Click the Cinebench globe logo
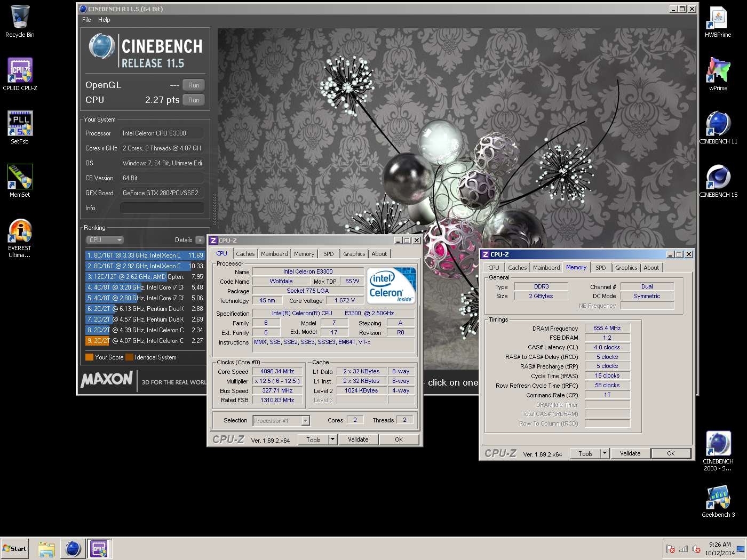This screenshot has height=560, width=747. click(x=102, y=46)
